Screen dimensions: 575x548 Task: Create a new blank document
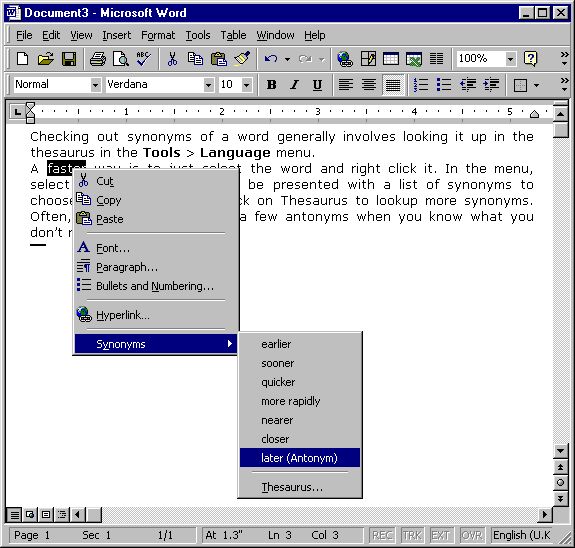[x=22, y=59]
